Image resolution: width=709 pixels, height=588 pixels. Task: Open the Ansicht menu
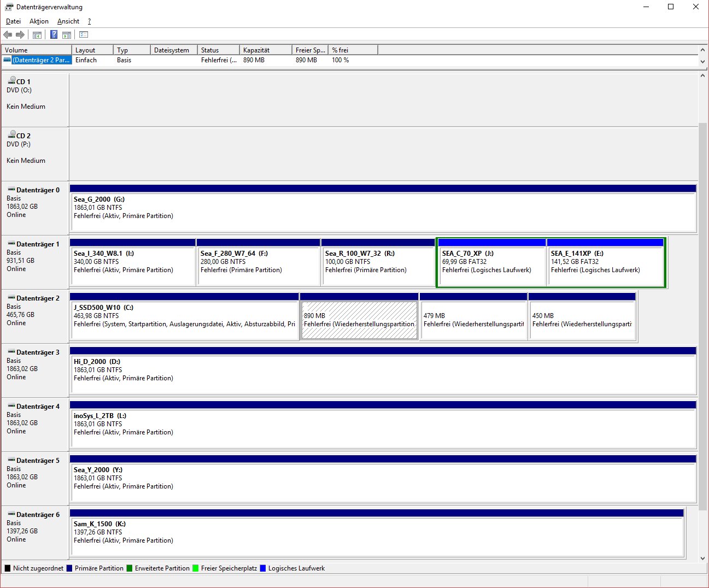click(x=68, y=21)
